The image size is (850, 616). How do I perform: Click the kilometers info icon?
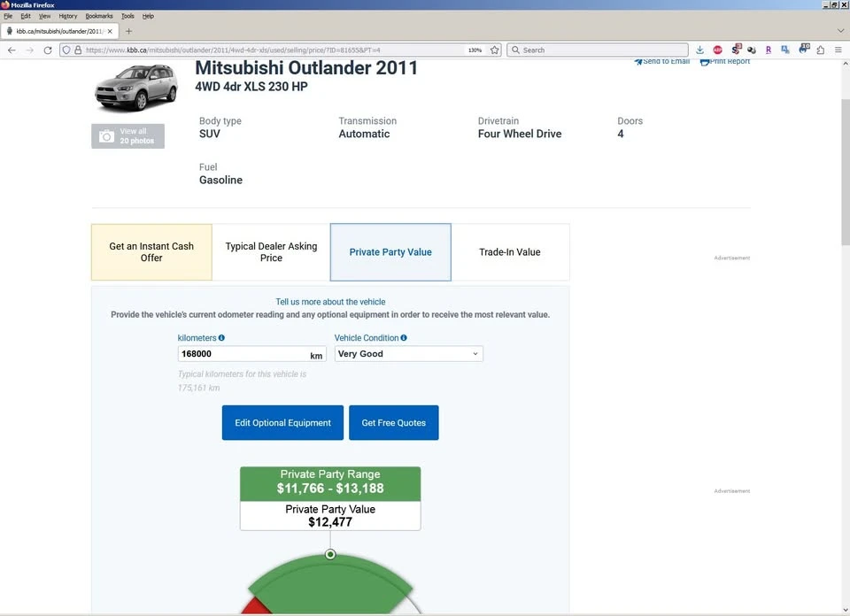(x=221, y=337)
